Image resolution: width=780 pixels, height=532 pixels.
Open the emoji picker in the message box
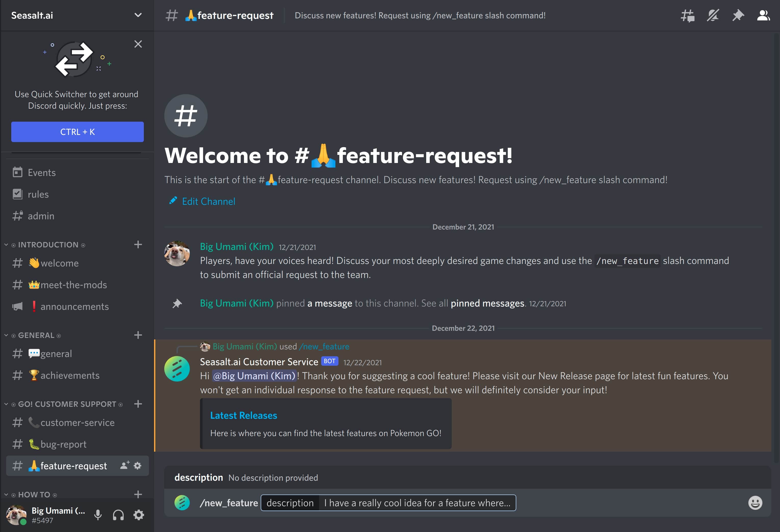coord(755,503)
